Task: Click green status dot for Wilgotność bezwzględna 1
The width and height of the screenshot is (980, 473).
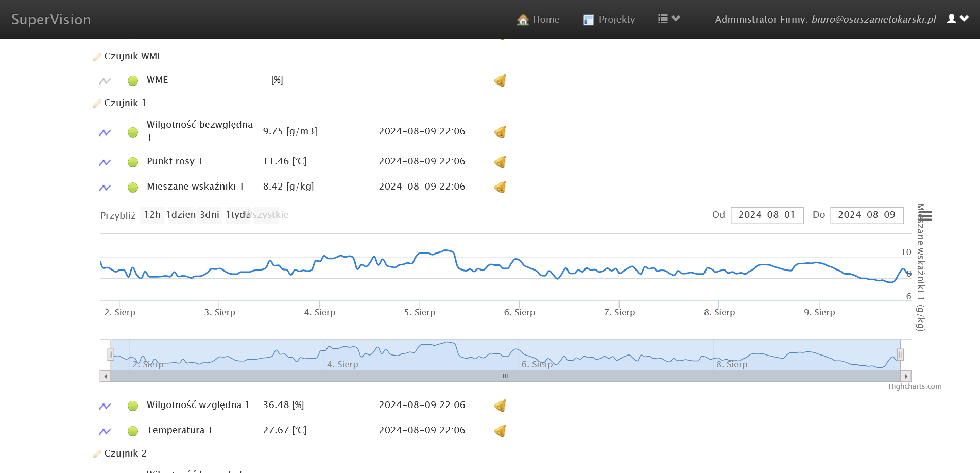Action: (x=133, y=132)
